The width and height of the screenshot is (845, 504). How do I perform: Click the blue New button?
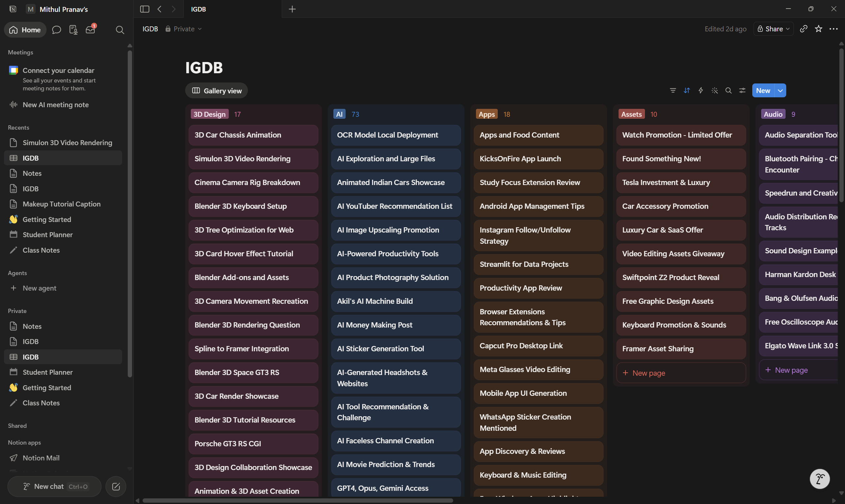(x=763, y=90)
